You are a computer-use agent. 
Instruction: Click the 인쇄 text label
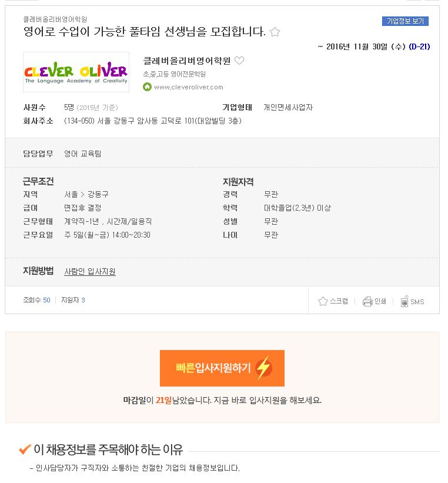[380, 301]
